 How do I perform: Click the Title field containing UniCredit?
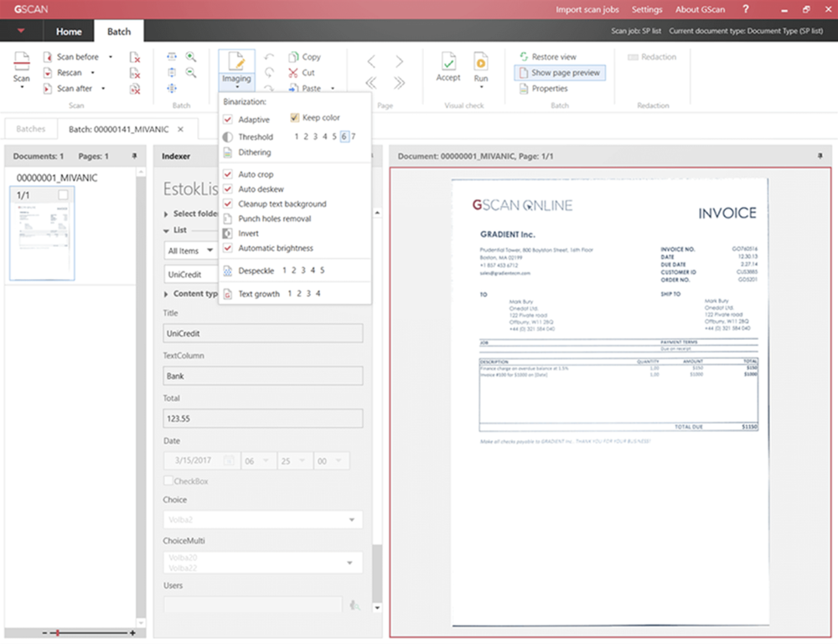click(263, 333)
